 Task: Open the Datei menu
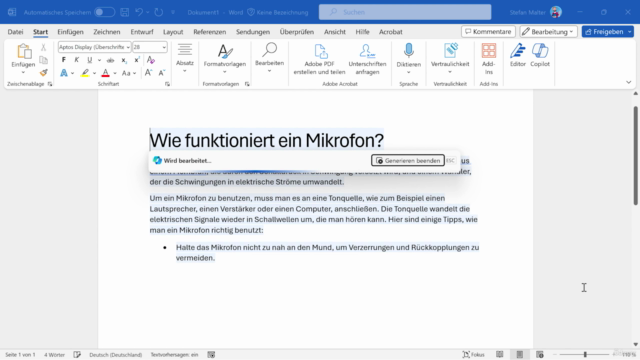(x=16, y=32)
